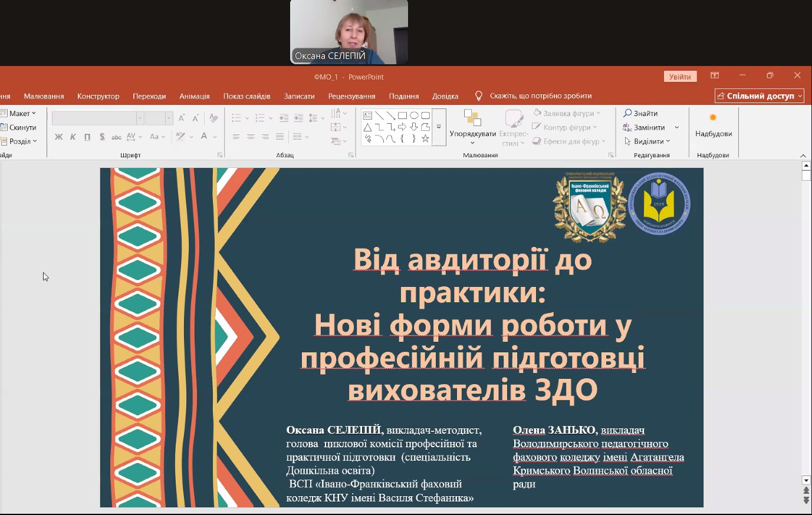This screenshot has height=515, width=812.
Task: Toggle bold Ж formatting
Action: 58,137
